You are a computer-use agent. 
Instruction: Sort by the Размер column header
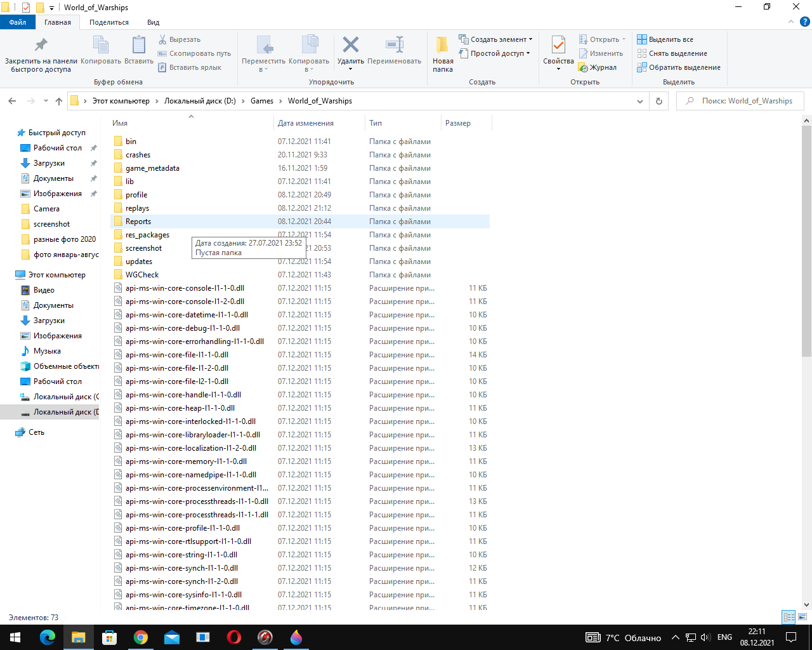pyautogui.click(x=466, y=123)
